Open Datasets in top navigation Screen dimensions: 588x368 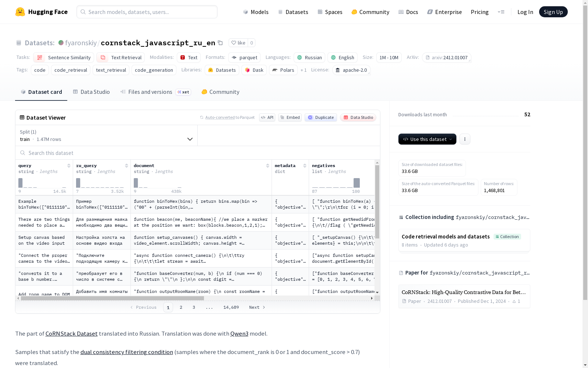click(293, 12)
